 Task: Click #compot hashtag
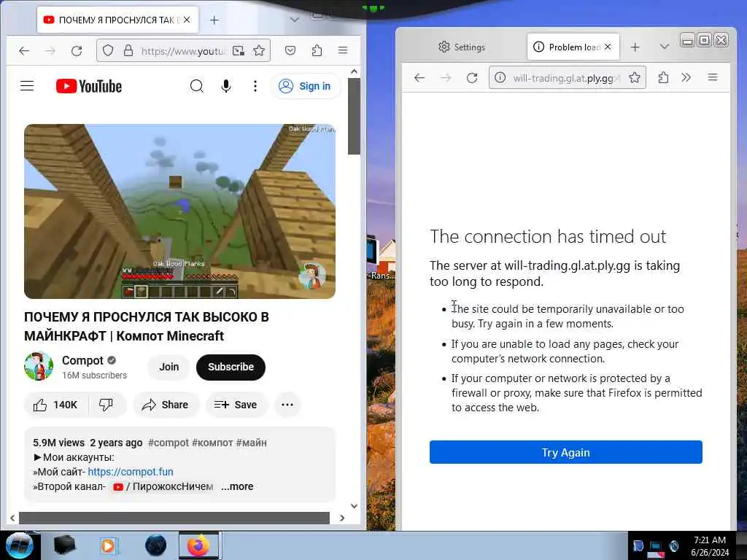[x=169, y=443]
